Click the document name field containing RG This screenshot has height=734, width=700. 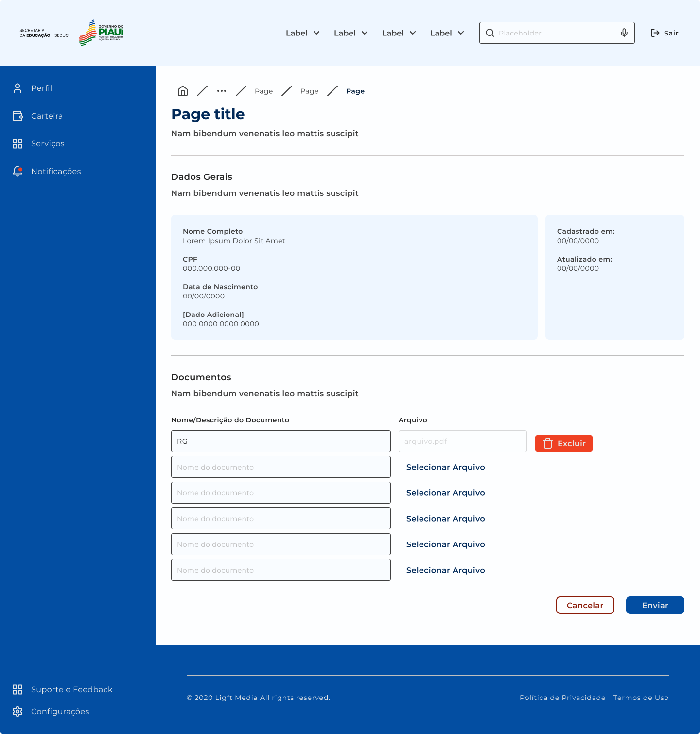[280, 441]
